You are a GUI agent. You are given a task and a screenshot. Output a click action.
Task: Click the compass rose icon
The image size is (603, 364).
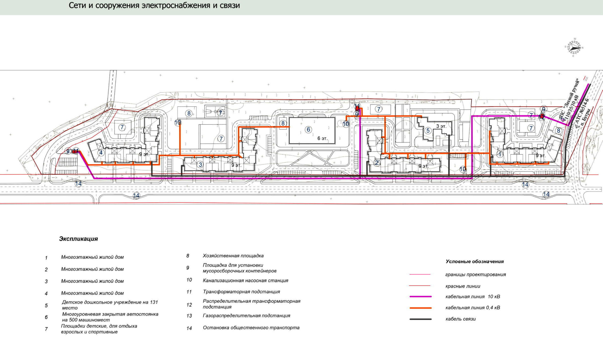click(x=574, y=48)
